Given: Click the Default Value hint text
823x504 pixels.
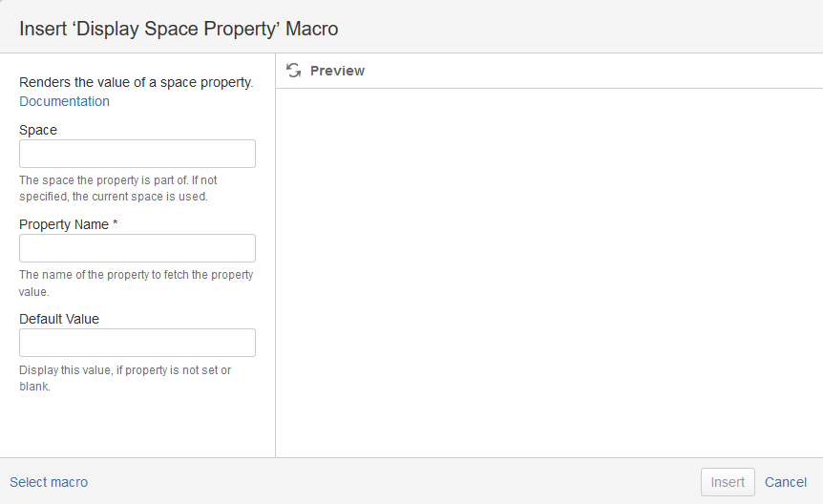Looking at the screenshot, I should (124, 378).
